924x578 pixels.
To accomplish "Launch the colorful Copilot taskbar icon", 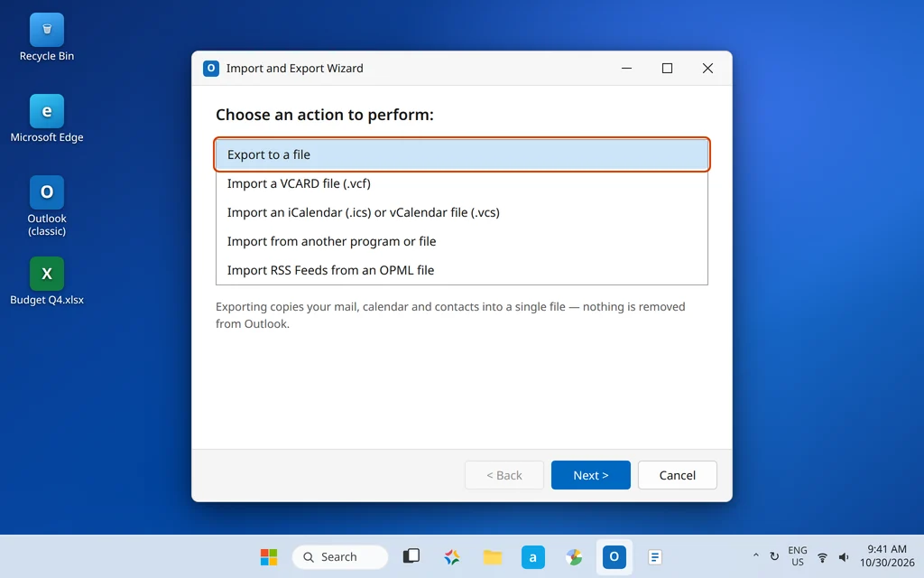I will tap(452, 556).
